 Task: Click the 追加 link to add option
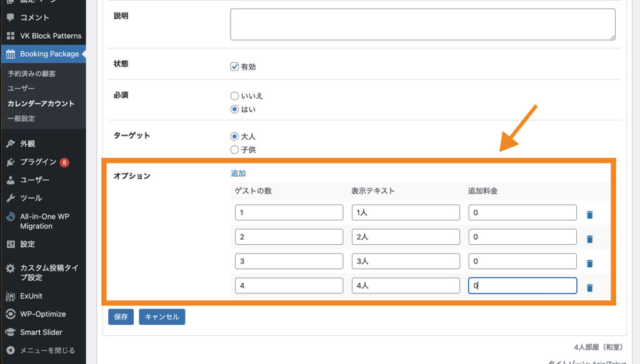238,174
